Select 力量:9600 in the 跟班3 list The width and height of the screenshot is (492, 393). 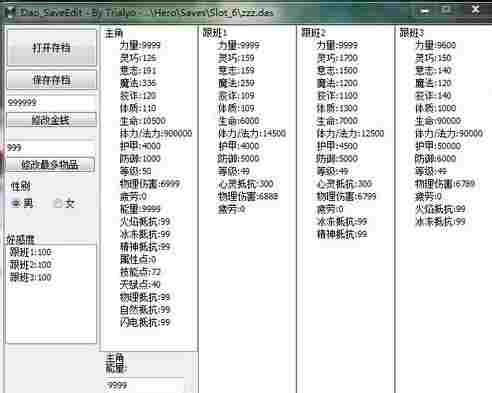pos(436,45)
